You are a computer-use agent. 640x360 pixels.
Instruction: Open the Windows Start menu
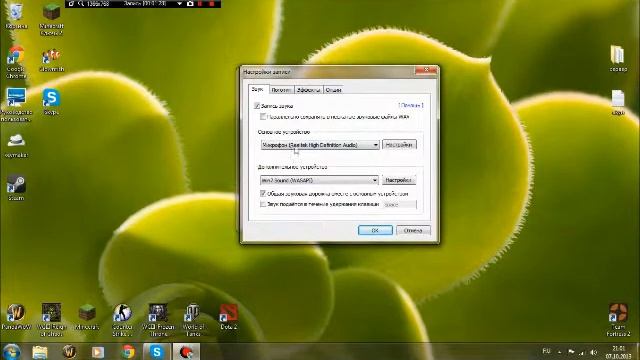pyautogui.click(x=11, y=351)
